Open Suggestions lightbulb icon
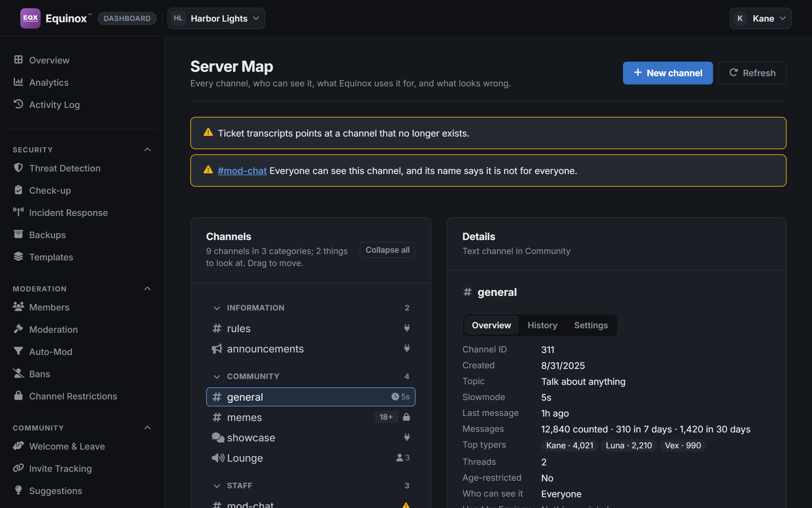The image size is (812, 508). click(x=18, y=490)
